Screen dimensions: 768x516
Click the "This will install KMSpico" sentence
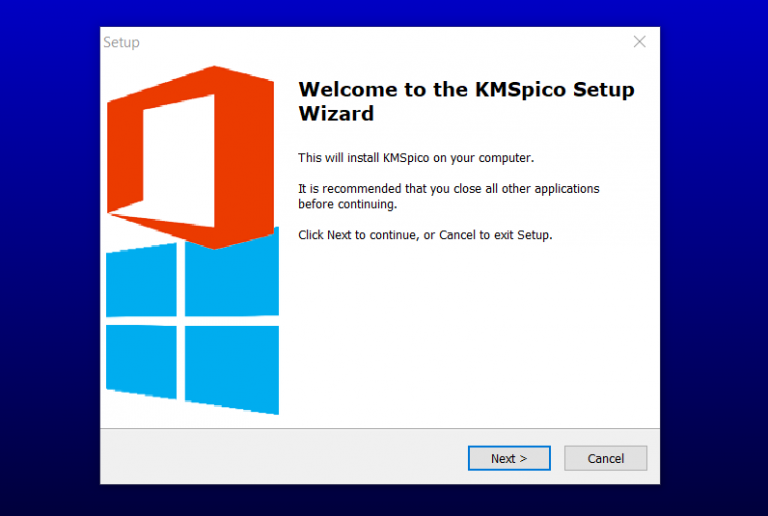pyautogui.click(x=416, y=158)
